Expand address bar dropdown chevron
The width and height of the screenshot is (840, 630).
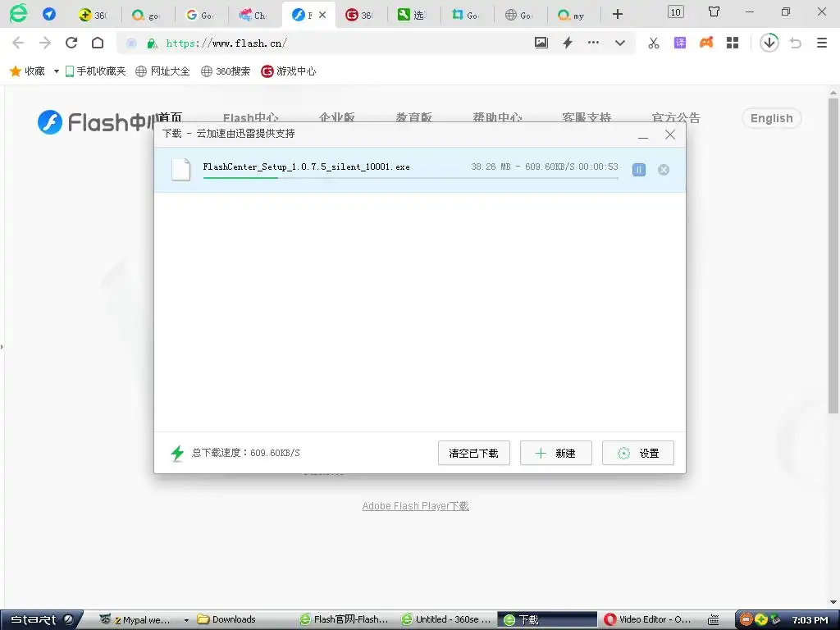pos(620,43)
